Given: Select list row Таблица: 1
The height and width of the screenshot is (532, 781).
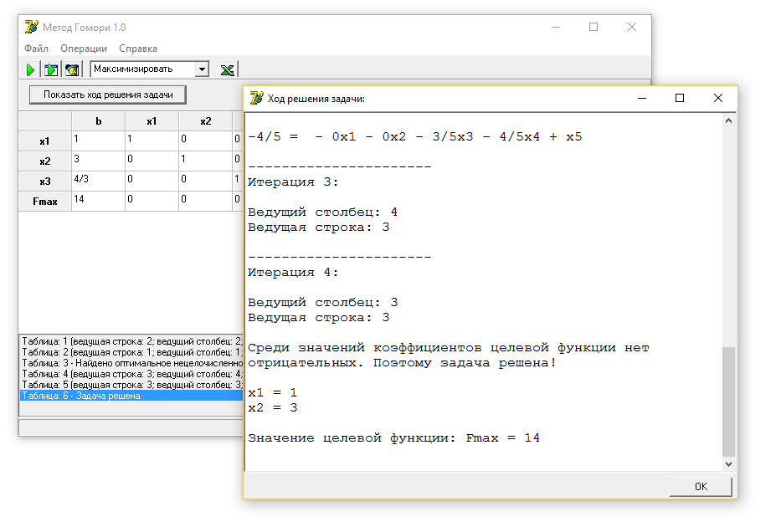Looking at the screenshot, I should pos(131,341).
